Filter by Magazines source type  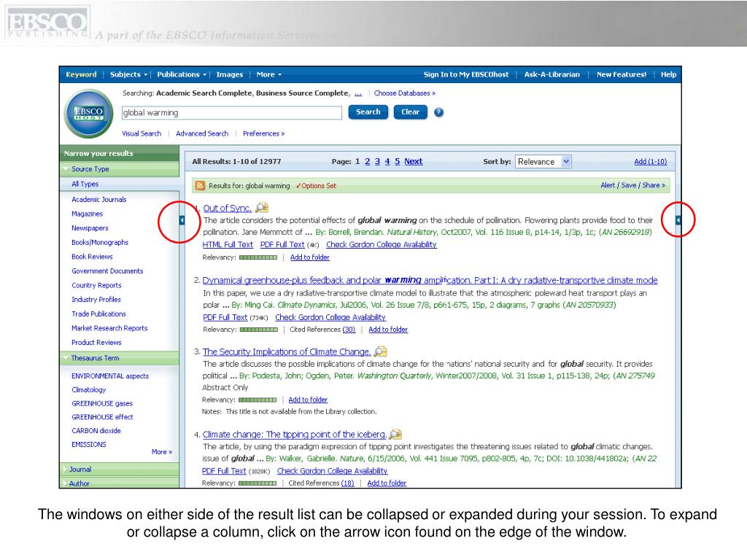[x=88, y=214]
